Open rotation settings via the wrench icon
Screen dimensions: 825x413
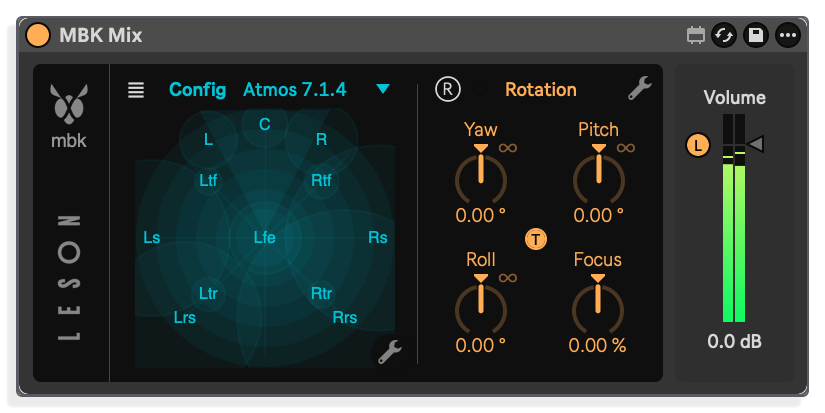[639, 88]
